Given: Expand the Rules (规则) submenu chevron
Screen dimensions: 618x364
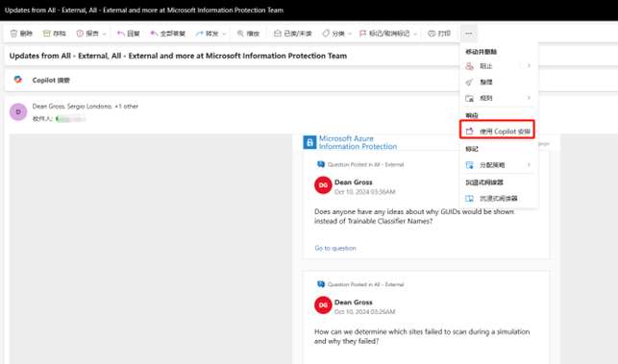Looking at the screenshot, I should click(x=529, y=98).
